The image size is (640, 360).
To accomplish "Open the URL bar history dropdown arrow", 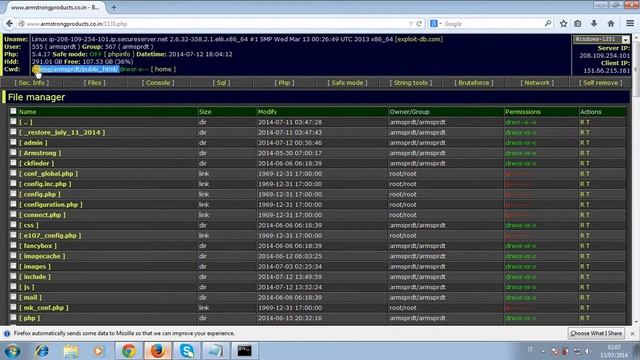I will (411, 24).
